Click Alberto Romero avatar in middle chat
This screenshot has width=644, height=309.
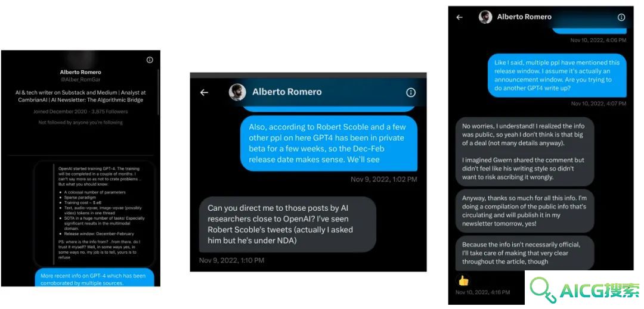237,92
